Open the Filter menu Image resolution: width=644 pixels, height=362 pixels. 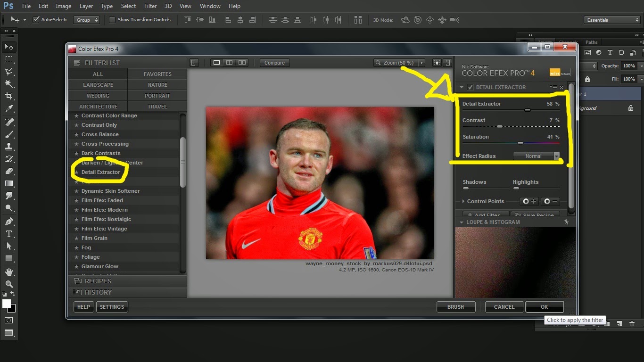(150, 6)
